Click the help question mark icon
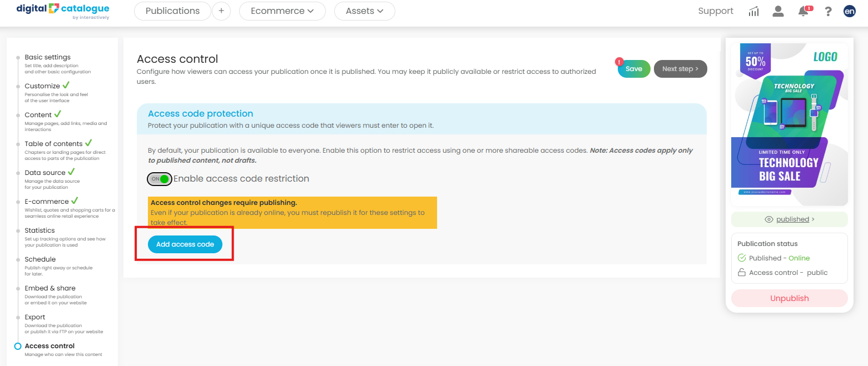The image size is (868, 366). pos(828,11)
